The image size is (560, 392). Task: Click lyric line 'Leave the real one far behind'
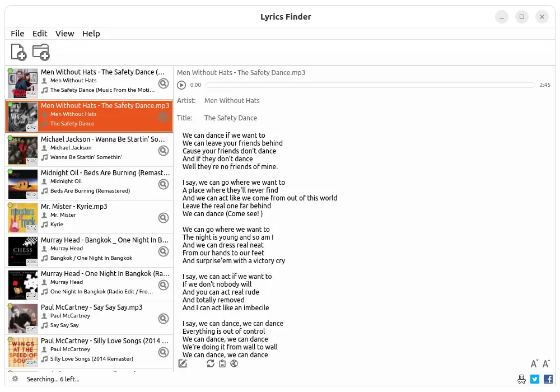tap(226, 206)
